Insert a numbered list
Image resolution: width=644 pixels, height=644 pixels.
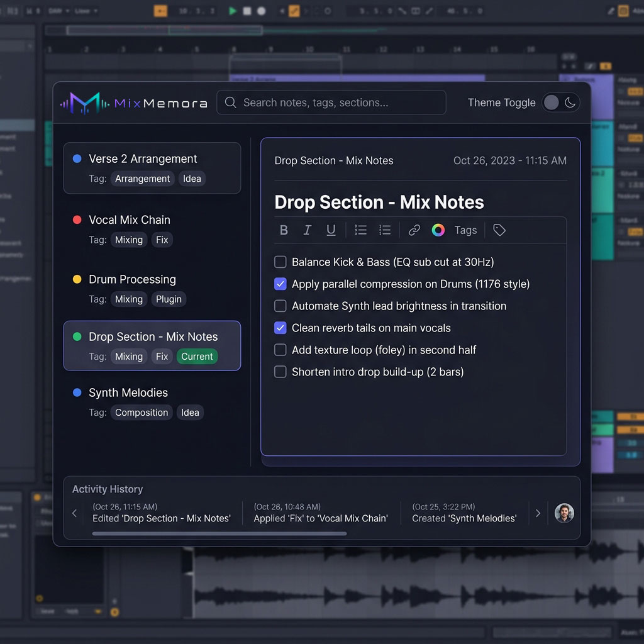385,230
